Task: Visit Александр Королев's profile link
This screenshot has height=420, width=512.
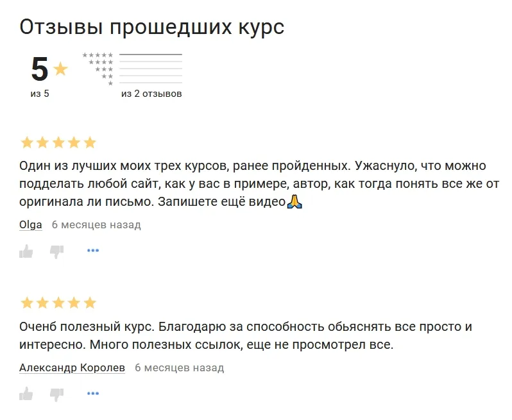Action: click(72, 368)
